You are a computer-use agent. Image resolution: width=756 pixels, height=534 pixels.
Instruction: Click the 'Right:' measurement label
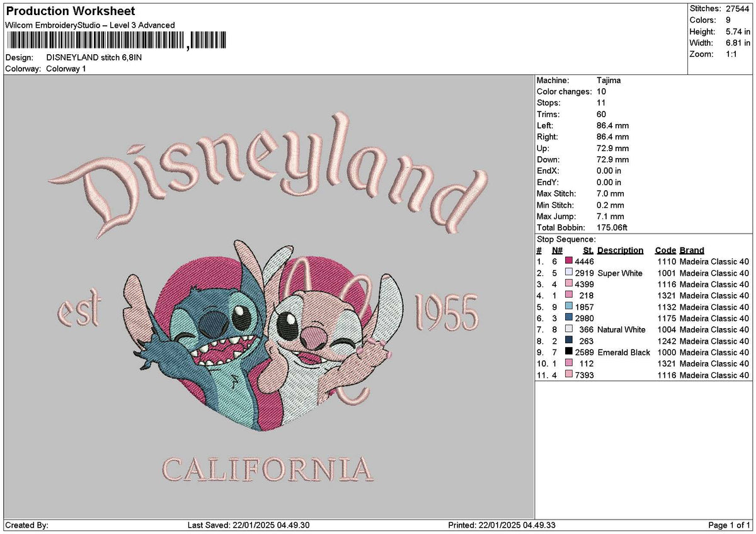tap(547, 137)
